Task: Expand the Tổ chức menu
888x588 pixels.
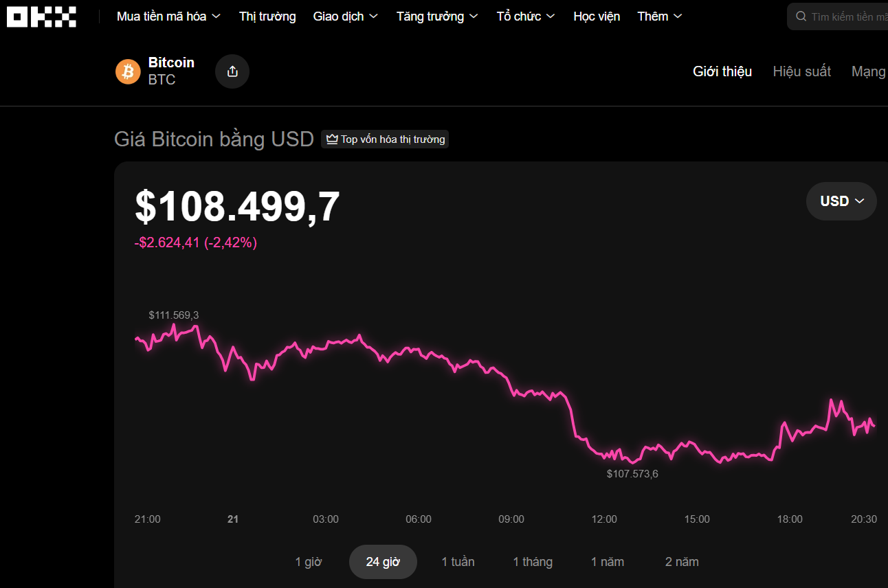Action: (526, 16)
